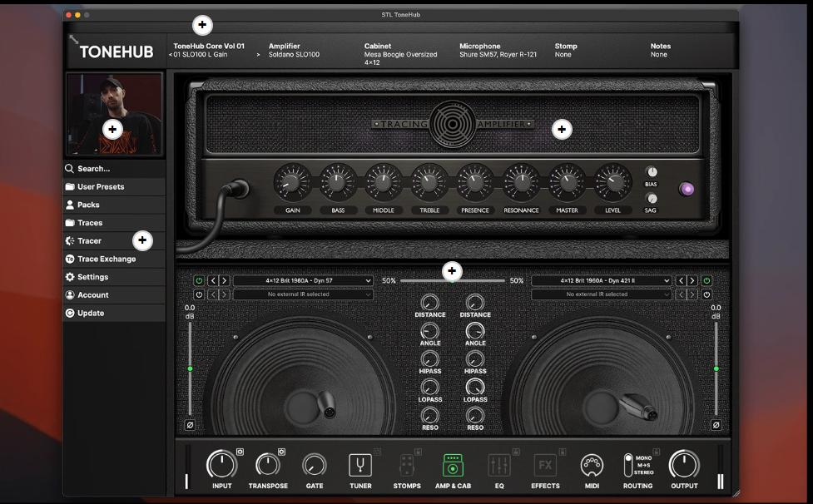
Task: Click ToneHub Core Vol 01 preset name
Action: coord(208,46)
